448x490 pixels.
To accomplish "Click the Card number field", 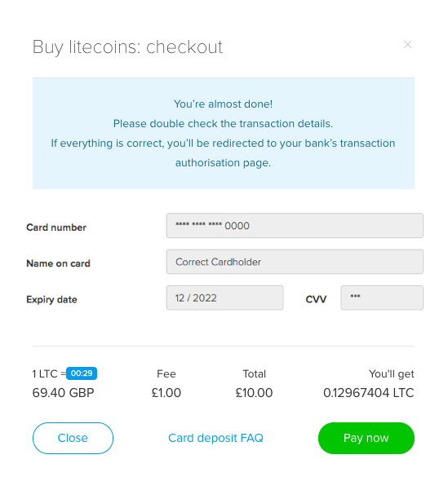I will pyautogui.click(x=295, y=226).
